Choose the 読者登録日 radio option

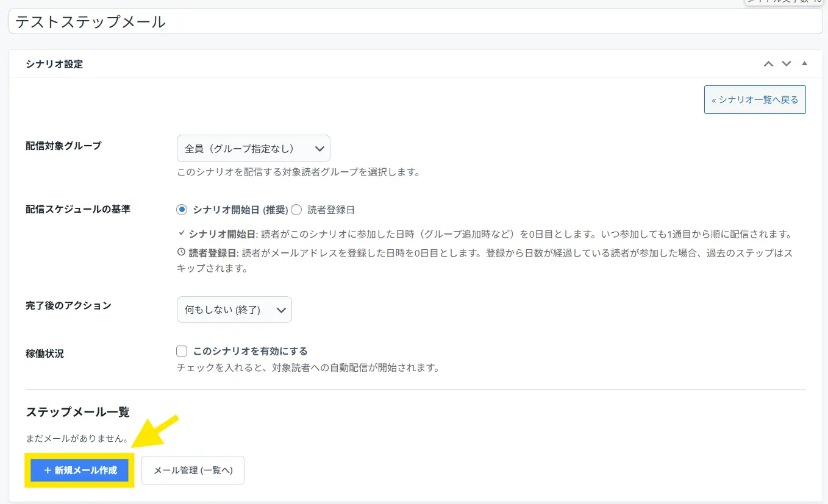[x=297, y=210]
